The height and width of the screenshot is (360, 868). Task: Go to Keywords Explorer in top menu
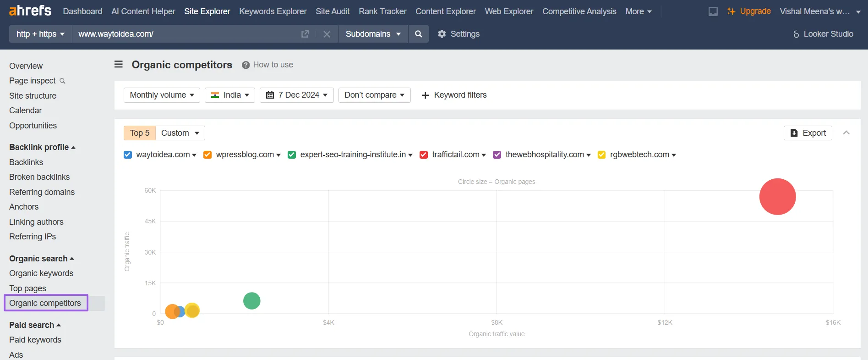[273, 11]
